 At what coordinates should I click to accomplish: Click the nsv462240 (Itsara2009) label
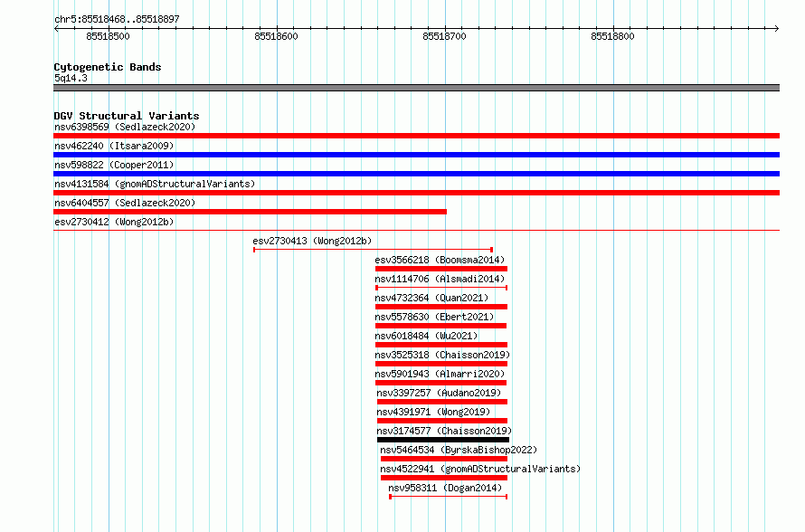114,146
